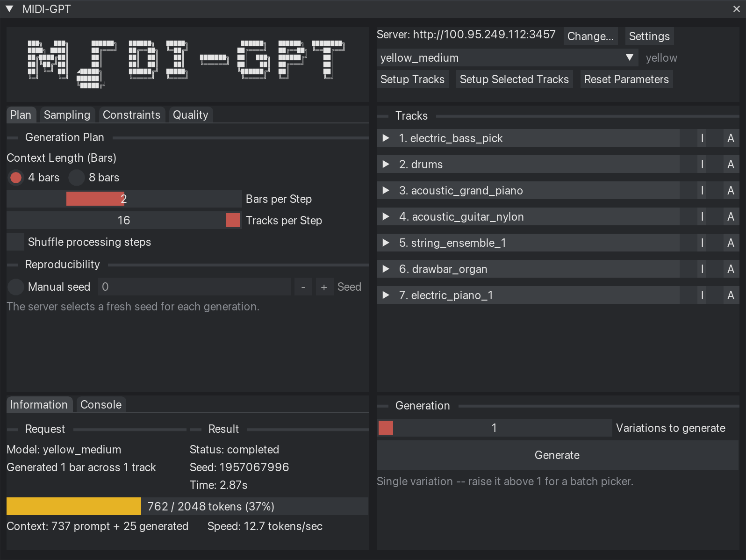Expand the 2. drums track
Screen dimensions: 746x560
point(386,164)
